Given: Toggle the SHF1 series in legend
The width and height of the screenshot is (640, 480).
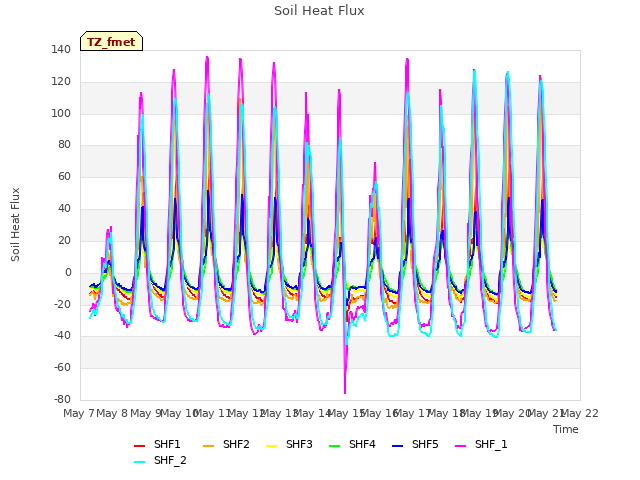Looking at the screenshot, I should click(157, 444).
